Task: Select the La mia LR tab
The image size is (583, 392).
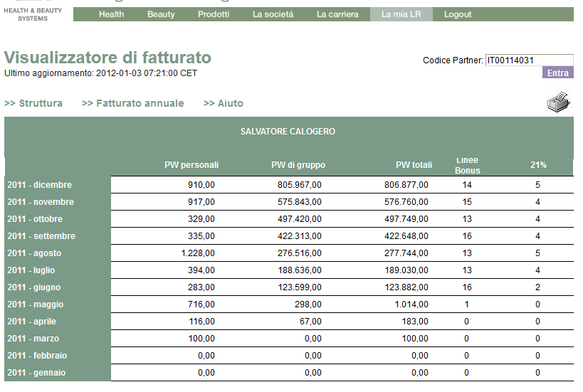Action: click(x=401, y=14)
